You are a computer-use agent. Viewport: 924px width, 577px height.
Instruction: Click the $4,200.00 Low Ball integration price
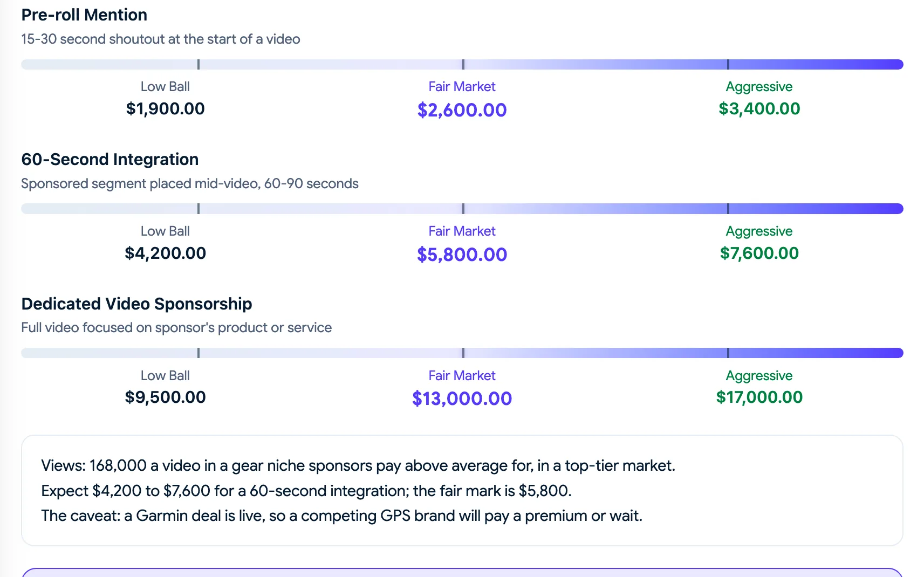pyautogui.click(x=165, y=253)
